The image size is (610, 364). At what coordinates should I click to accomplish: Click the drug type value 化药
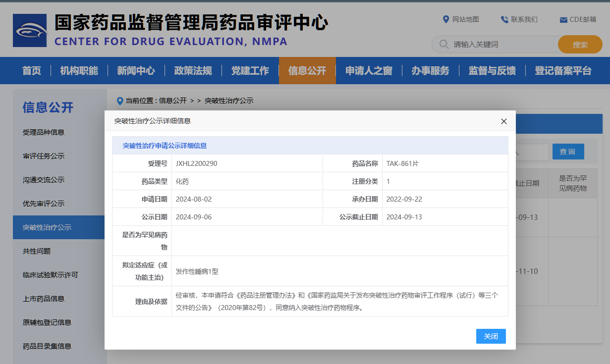tap(182, 181)
